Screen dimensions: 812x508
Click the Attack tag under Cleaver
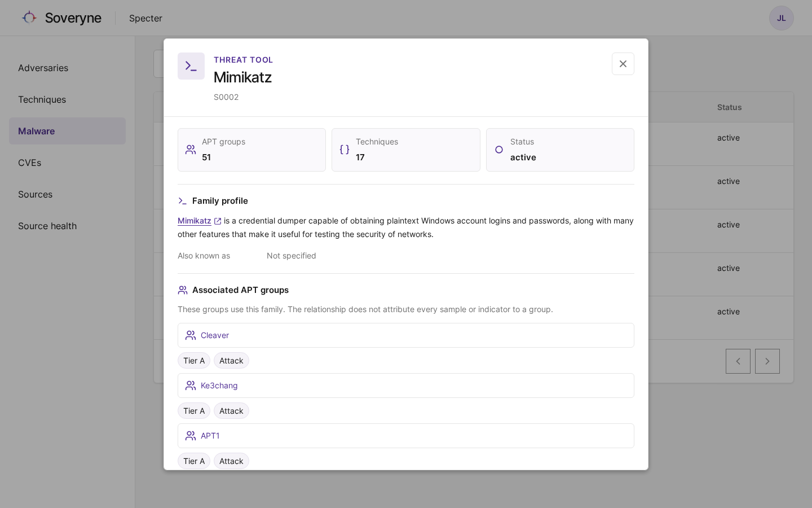231,361
